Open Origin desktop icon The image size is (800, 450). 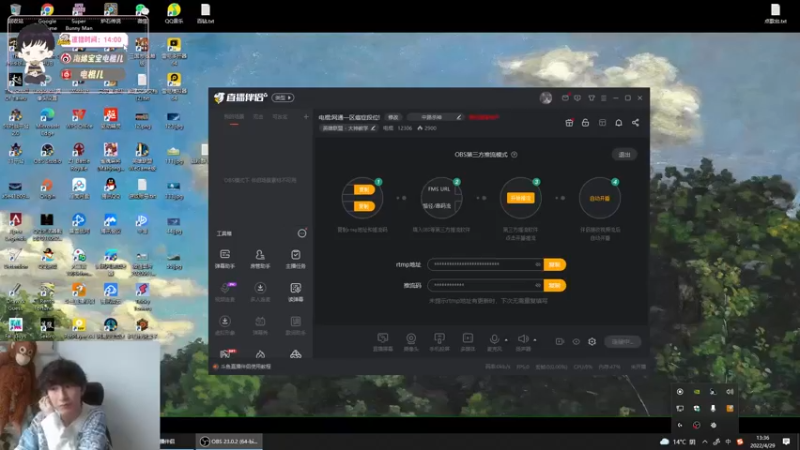(x=47, y=188)
